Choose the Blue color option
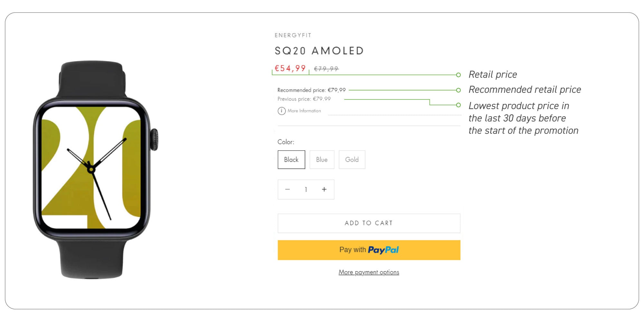This screenshot has height=322, width=644. [x=322, y=160]
